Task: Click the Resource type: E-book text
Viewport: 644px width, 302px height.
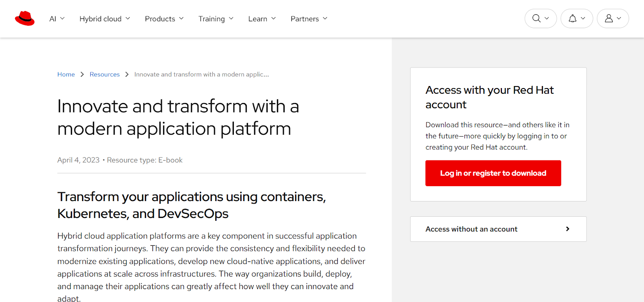Action: [x=144, y=160]
